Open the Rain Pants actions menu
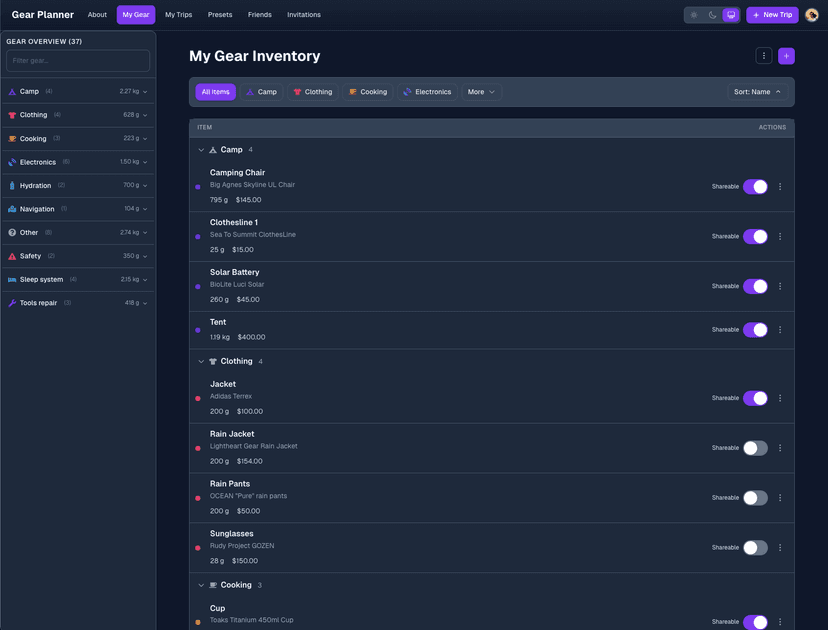This screenshot has height=630, width=828. 780,498
